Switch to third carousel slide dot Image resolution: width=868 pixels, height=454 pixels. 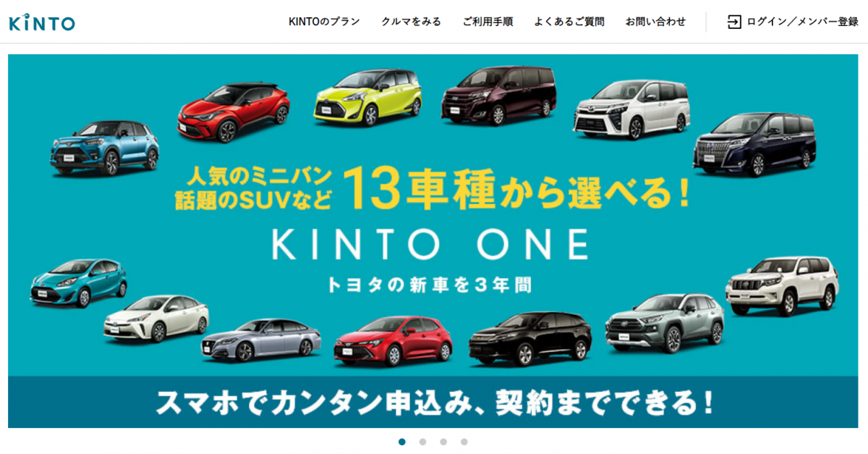[443, 442]
